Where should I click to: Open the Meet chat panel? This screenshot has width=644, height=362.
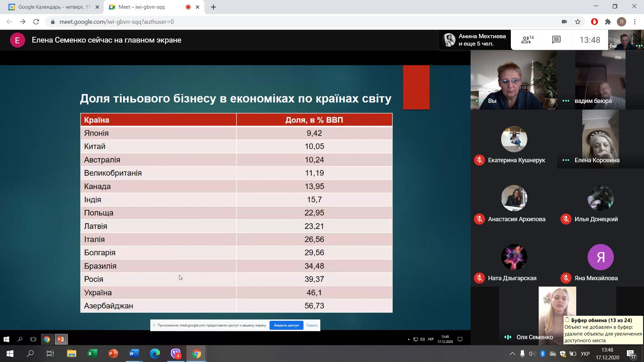point(556,40)
